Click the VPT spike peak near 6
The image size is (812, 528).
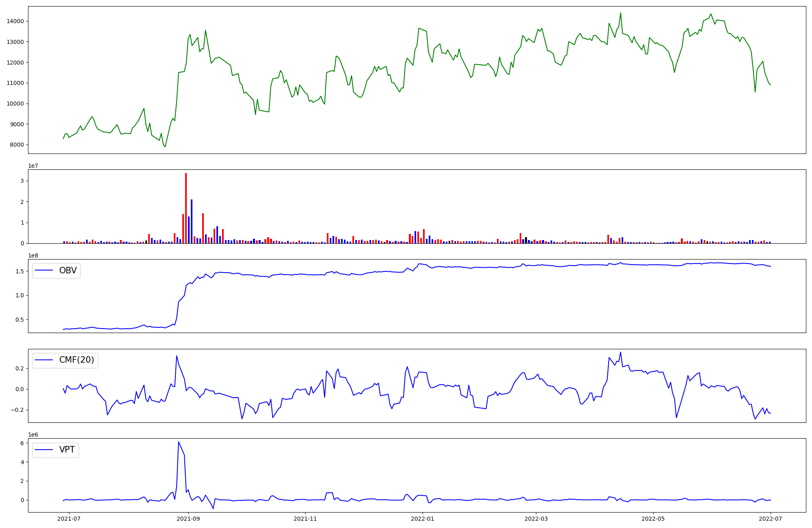[179, 442]
